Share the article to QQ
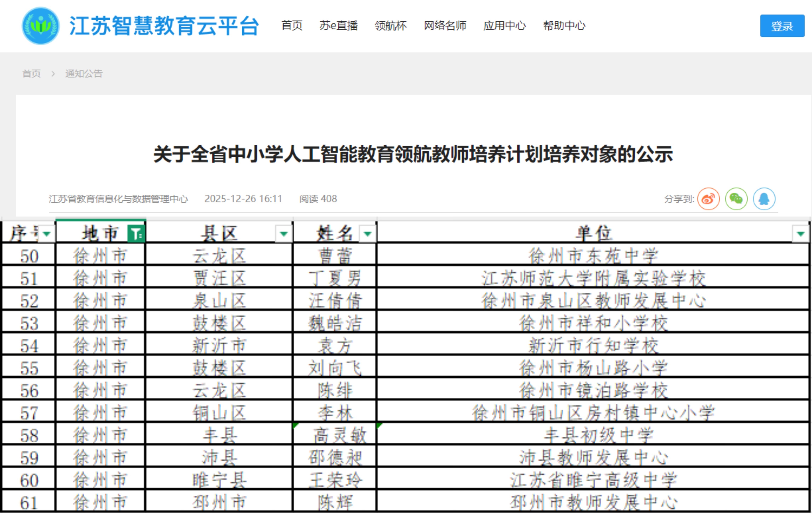Image resolution: width=812 pixels, height=513 pixels. (764, 199)
